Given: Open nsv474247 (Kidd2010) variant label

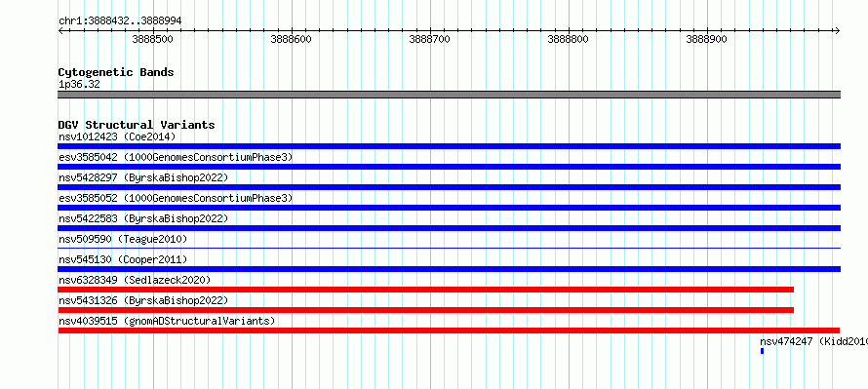Looking at the screenshot, I should tap(813, 341).
